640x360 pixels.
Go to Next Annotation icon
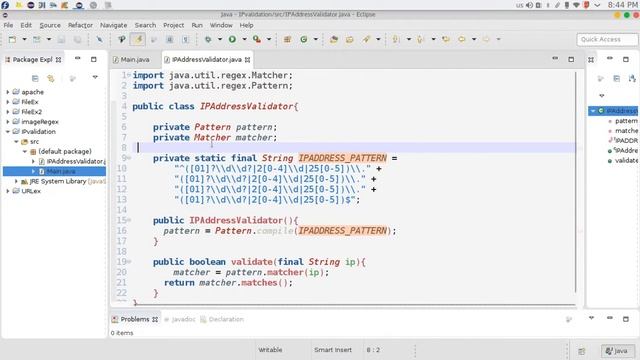(x=396, y=39)
